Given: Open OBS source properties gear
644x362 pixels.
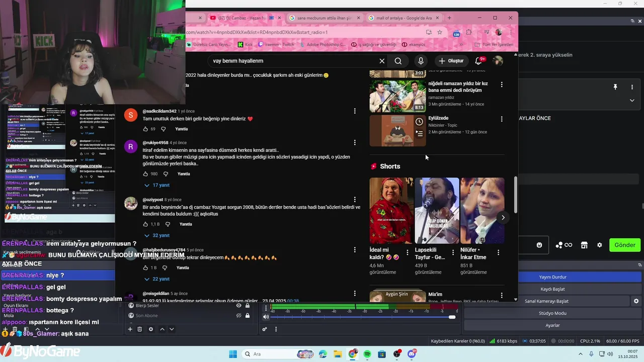Looking at the screenshot, I should [151, 329].
